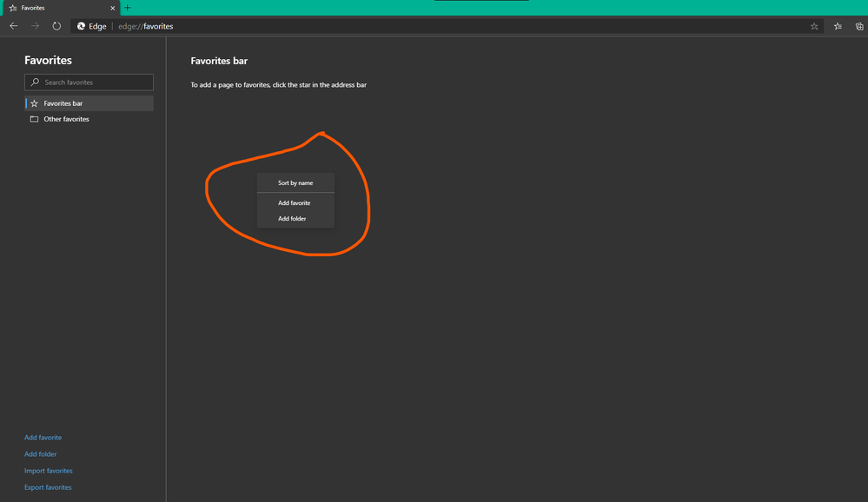
Task: Open a new tab with the plus icon
Action: click(x=127, y=7)
